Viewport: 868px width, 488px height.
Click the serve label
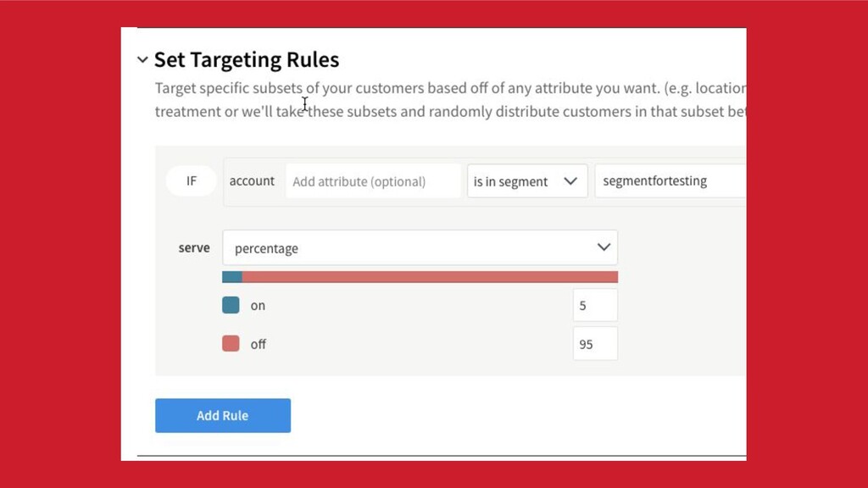[194, 248]
